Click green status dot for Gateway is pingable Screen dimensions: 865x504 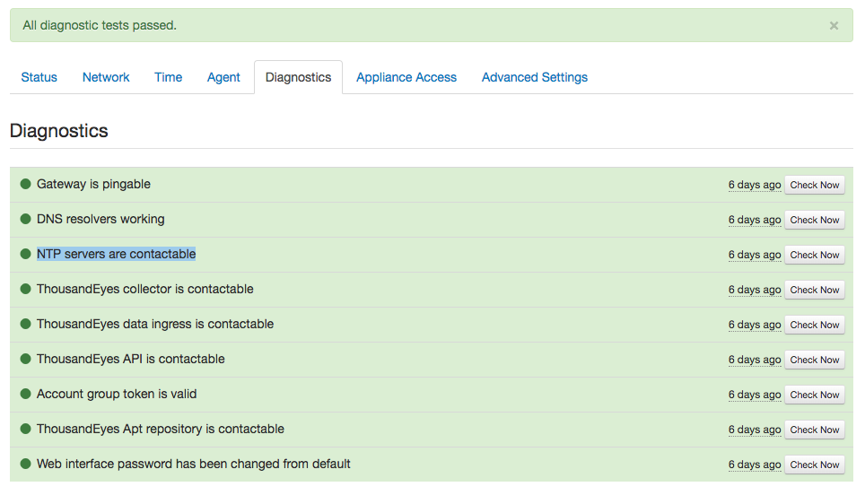tap(25, 184)
